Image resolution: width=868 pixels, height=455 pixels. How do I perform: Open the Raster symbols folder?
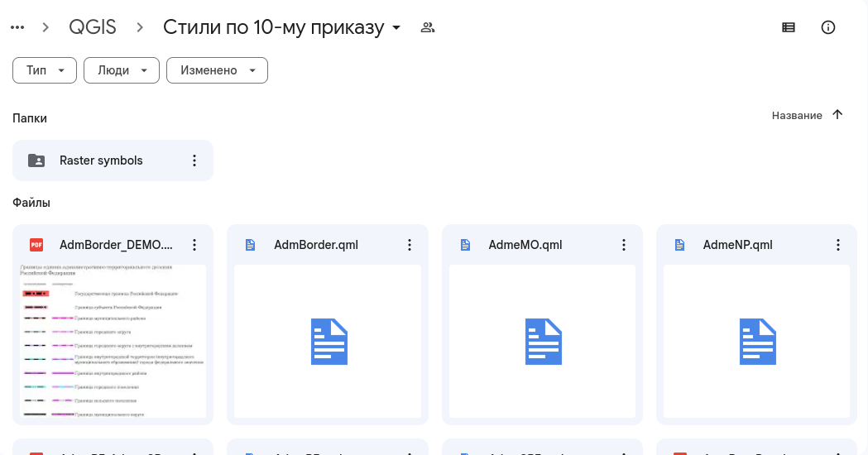(x=101, y=160)
